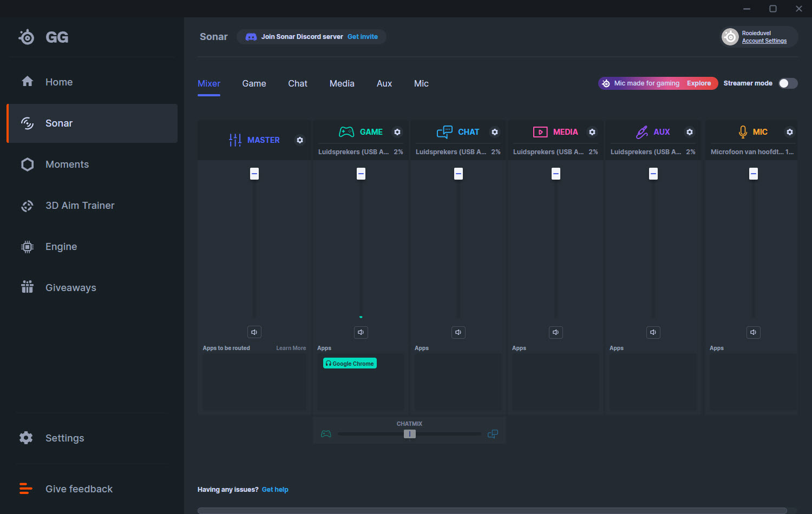This screenshot has width=812, height=514.
Task: Open the Aux channel settings gear
Action: pyautogui.click(x=690, y=132)
